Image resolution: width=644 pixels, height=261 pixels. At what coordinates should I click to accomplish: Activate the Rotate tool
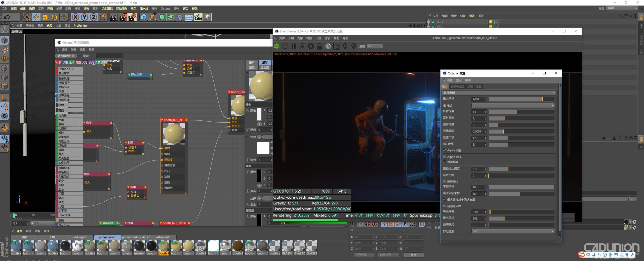54,17
